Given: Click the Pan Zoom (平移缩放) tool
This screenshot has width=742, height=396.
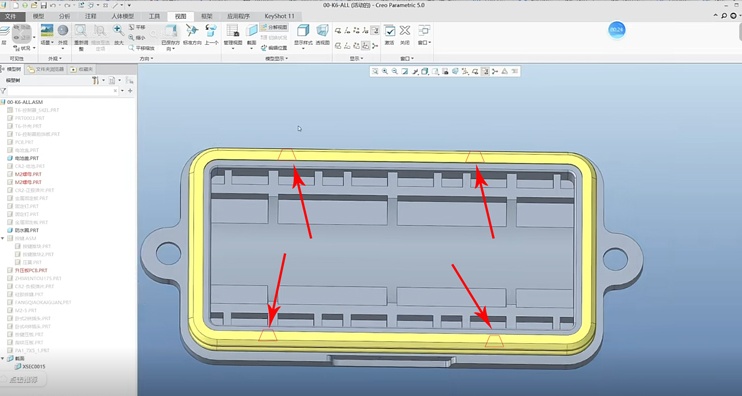Looking at the screenshot, I should [141, 48].
